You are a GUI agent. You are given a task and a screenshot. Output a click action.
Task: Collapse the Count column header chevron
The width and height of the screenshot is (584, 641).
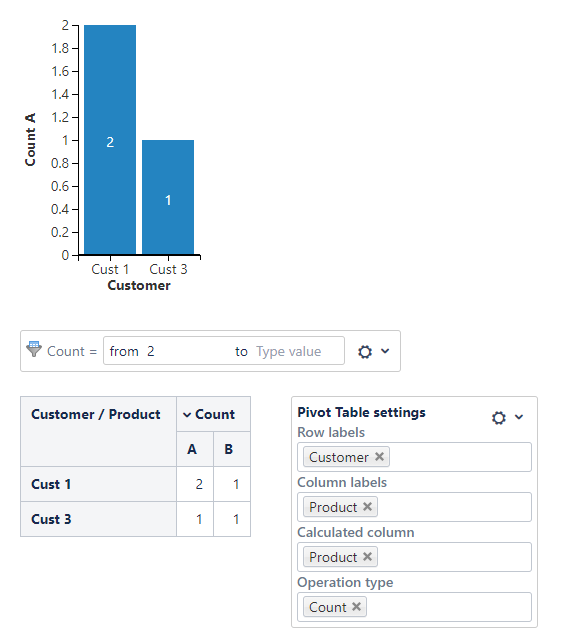click(x=187, y=415)
